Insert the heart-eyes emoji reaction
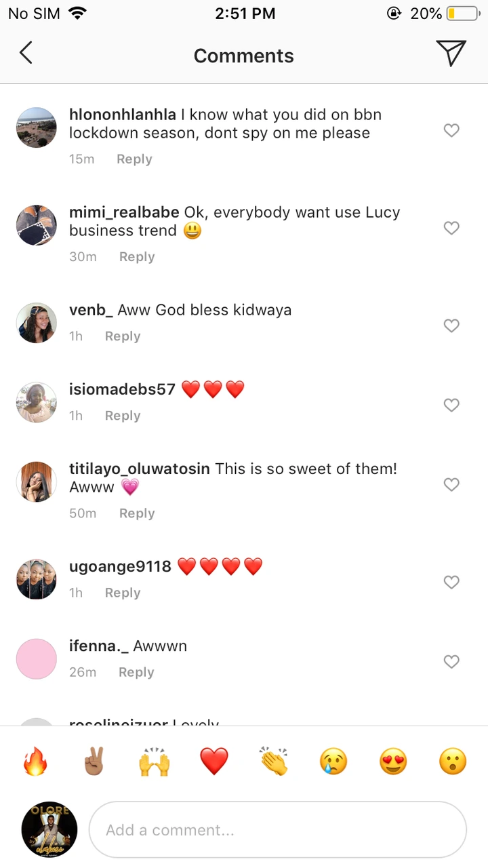This screenshot has height=868, width=488. (x=393, y=762)
